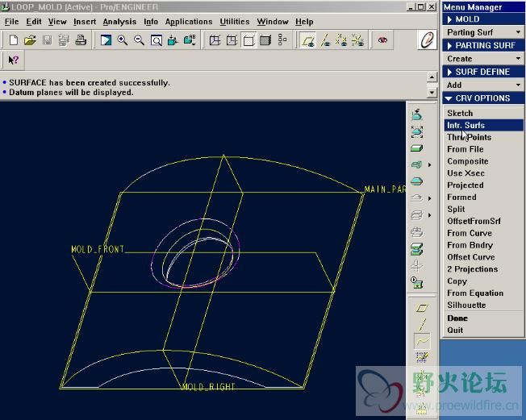Click the mold icon with dashed corner frame
The image size is (526, 420).
[x=416, y=131]
